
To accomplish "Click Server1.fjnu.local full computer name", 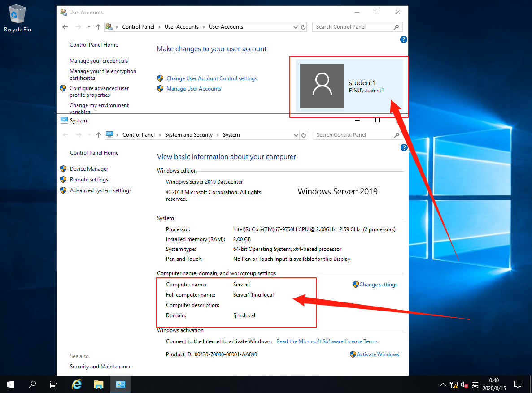I will [253, 295].
